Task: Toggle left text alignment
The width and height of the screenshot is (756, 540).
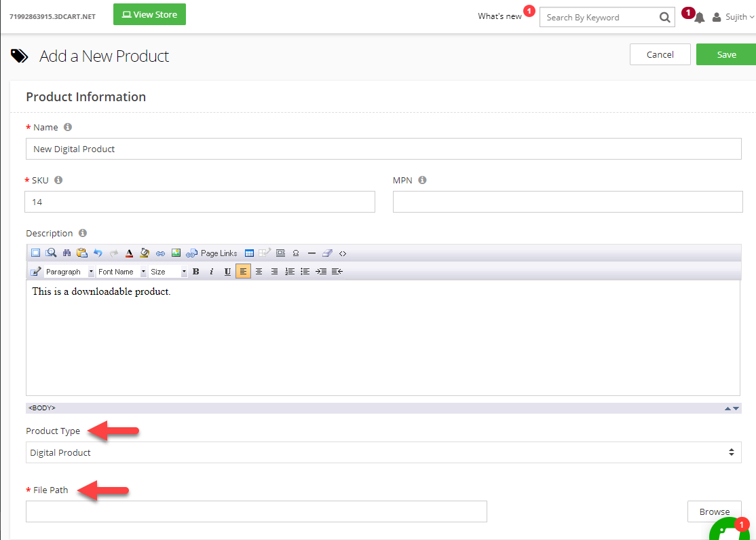Action: (x=243, y=272)
